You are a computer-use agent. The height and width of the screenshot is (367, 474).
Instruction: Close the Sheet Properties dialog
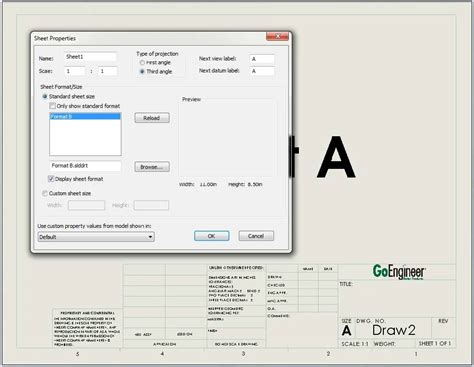point(277,36)
